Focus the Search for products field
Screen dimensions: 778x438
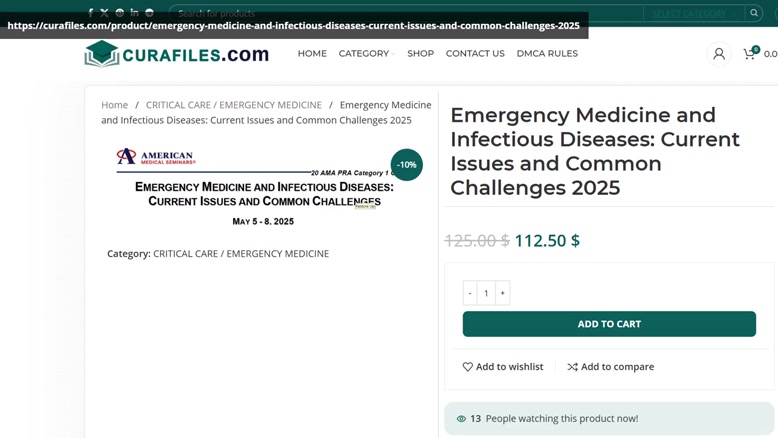(x=406, y=13)
